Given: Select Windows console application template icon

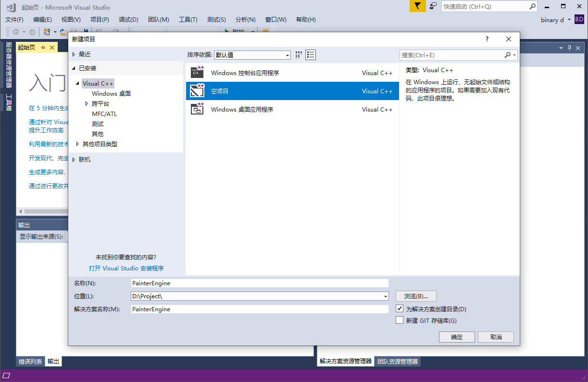Looking at the screenshot, I should pyautogui.click(x=197, y=73).
